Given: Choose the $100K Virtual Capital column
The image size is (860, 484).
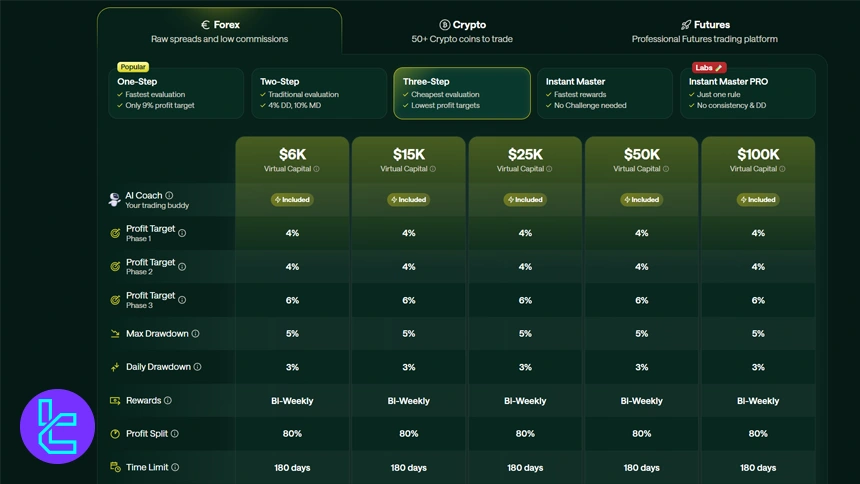Looking at the screenshot, I should pos(757,159).
